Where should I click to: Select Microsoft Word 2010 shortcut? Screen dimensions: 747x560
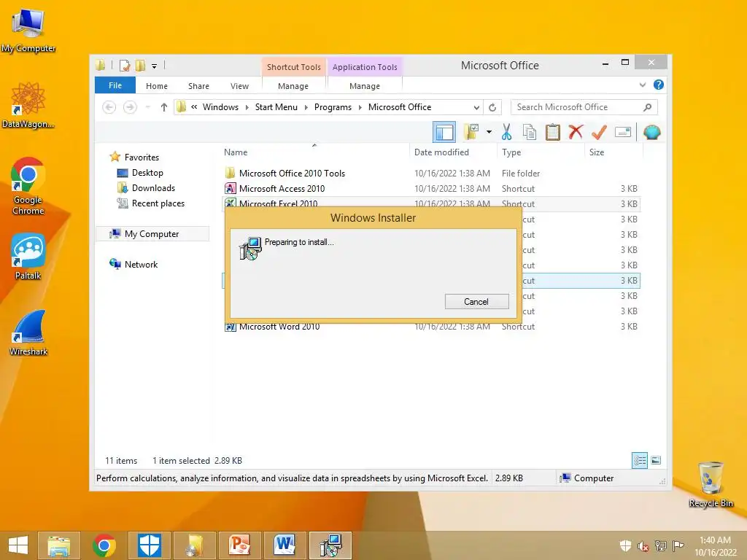point(279,327)
